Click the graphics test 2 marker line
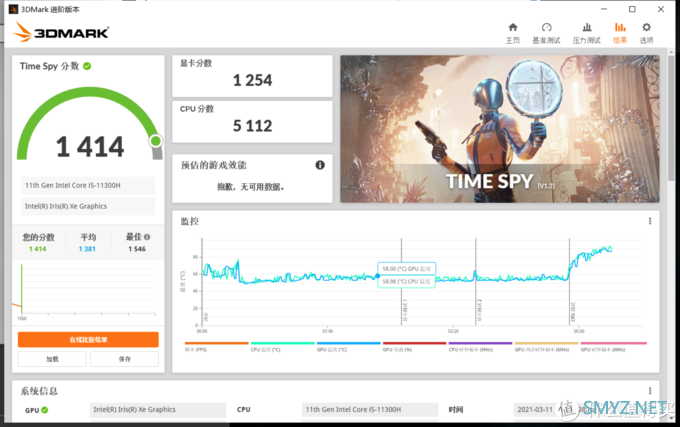This screenshot has height=427, width=680. (476, 282)
